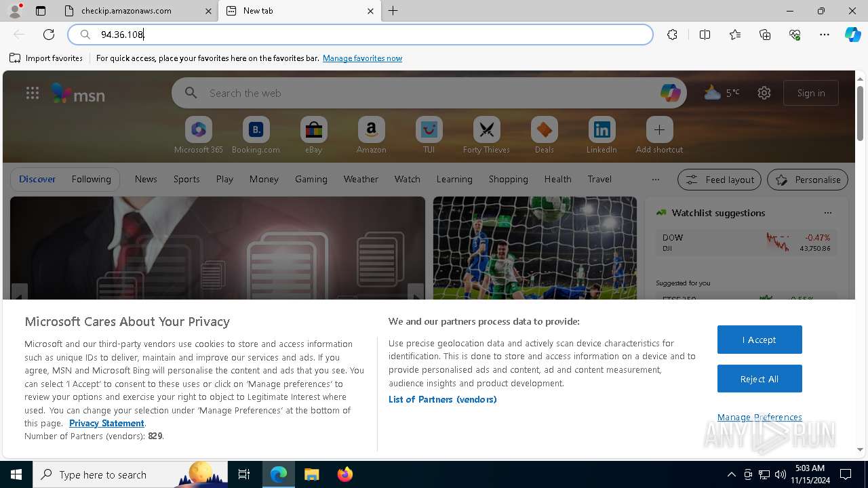
Task: Open the Play category
Action: click(x=224, y=179)
